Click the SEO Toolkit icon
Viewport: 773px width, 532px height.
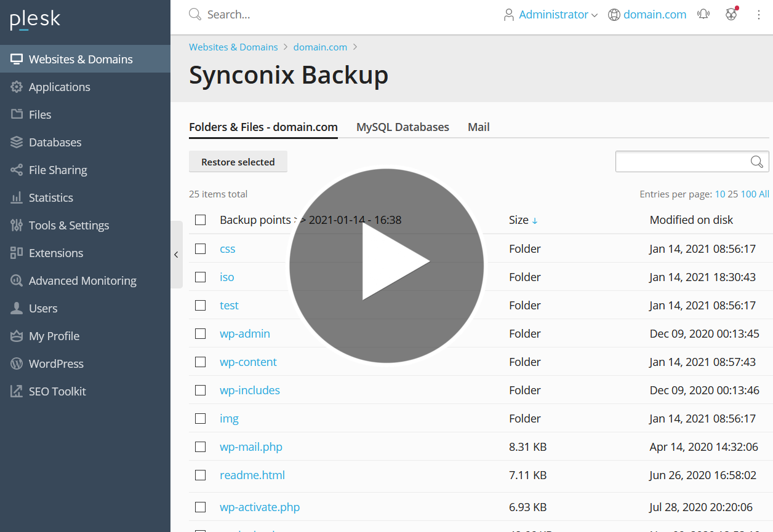[17, 392]
